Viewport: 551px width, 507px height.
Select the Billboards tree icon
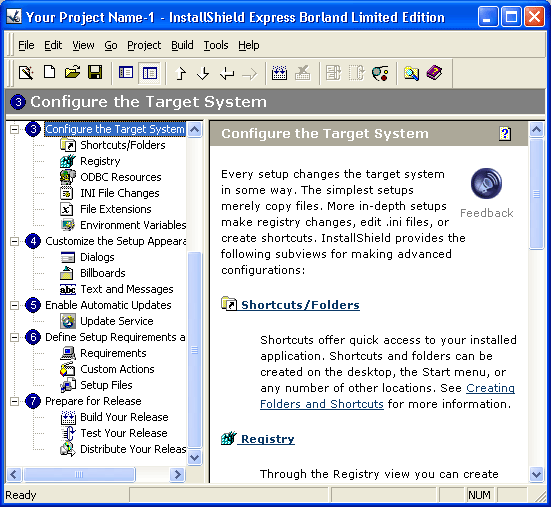(67, 273)
